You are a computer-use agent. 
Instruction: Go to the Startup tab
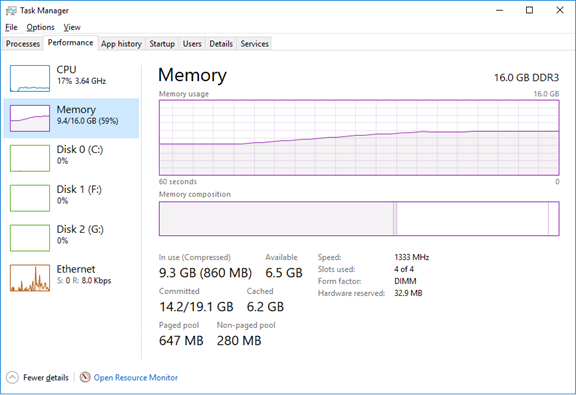pos(162,44)
